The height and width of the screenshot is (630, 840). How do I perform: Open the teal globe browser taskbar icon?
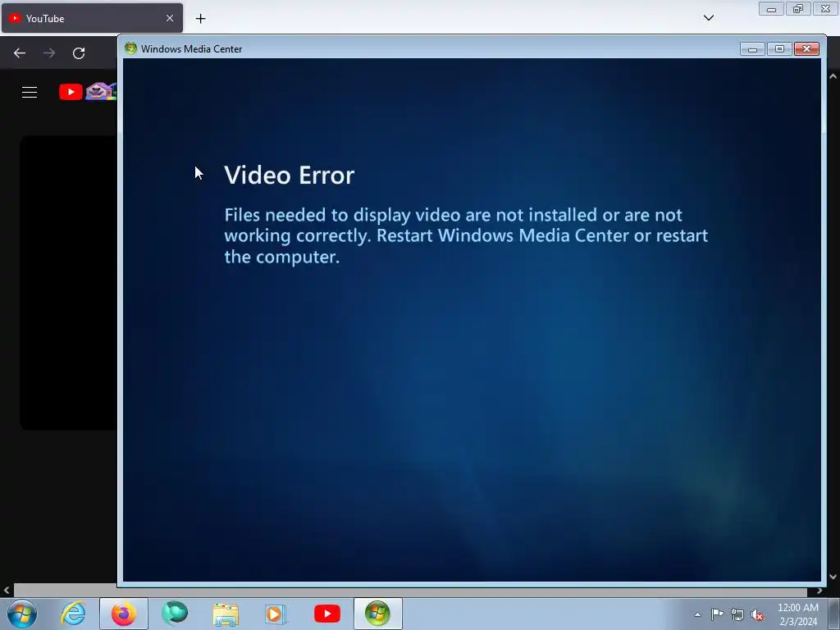(175, 614)
